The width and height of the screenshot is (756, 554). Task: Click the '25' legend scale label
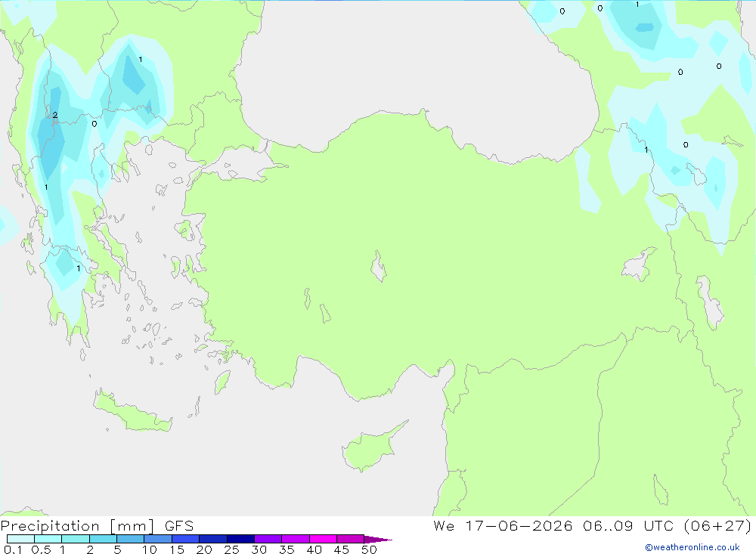tap(231, 549)
